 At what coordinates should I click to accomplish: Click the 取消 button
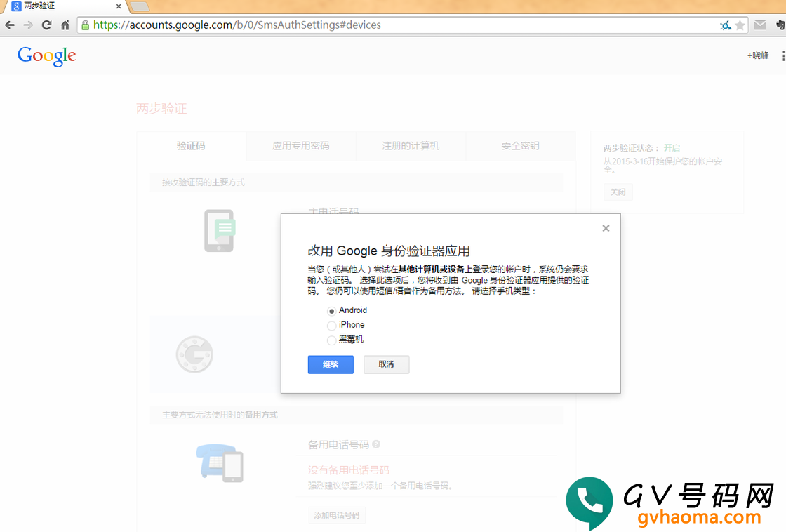386,364
